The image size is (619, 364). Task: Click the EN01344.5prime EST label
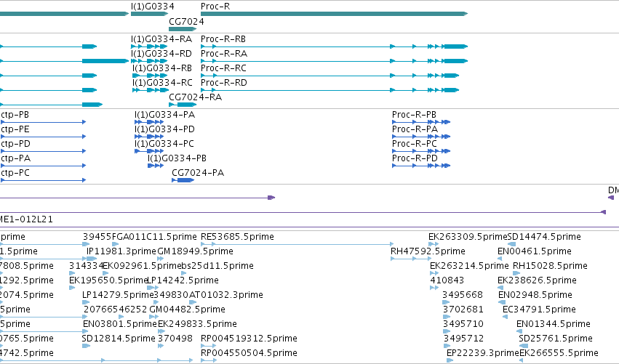(554, 324)
